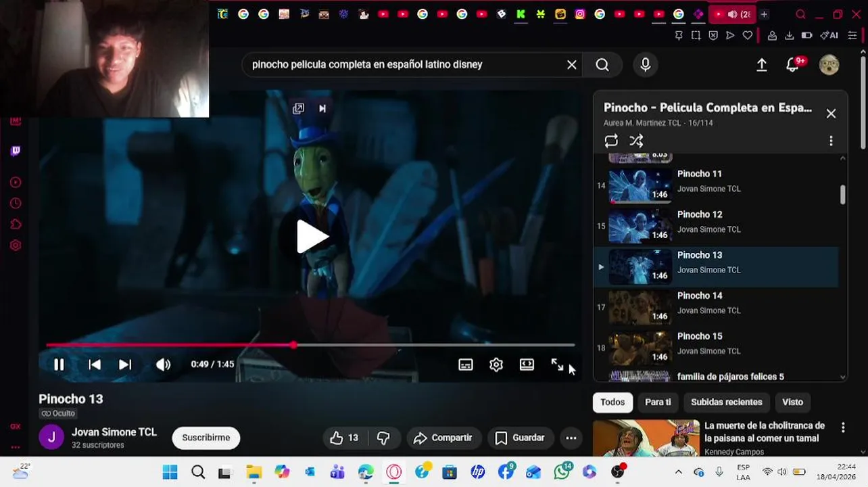Clear the YouTube search field
This screenshot has width=868, height=487.
tap(572, 64)
